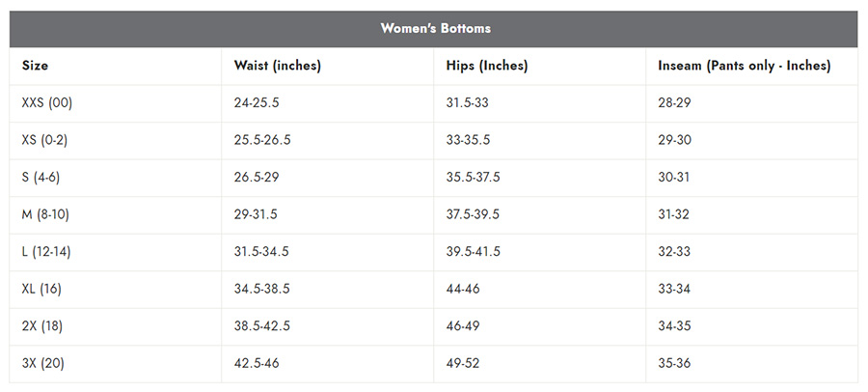The image size is (868, 392).
Task: Click waist value 24-25.5
Action: 257,103
